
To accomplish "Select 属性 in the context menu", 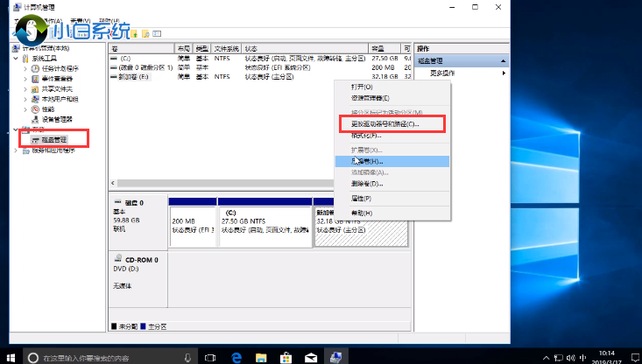I will tap(361, 199).
